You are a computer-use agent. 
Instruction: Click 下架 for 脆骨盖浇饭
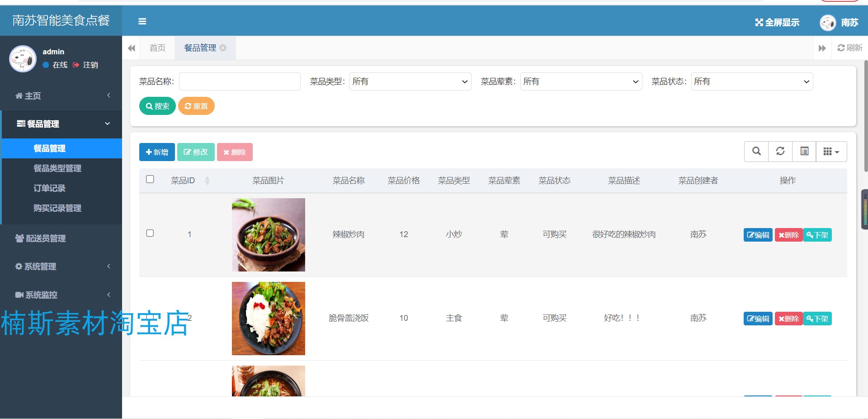[817, 319]
